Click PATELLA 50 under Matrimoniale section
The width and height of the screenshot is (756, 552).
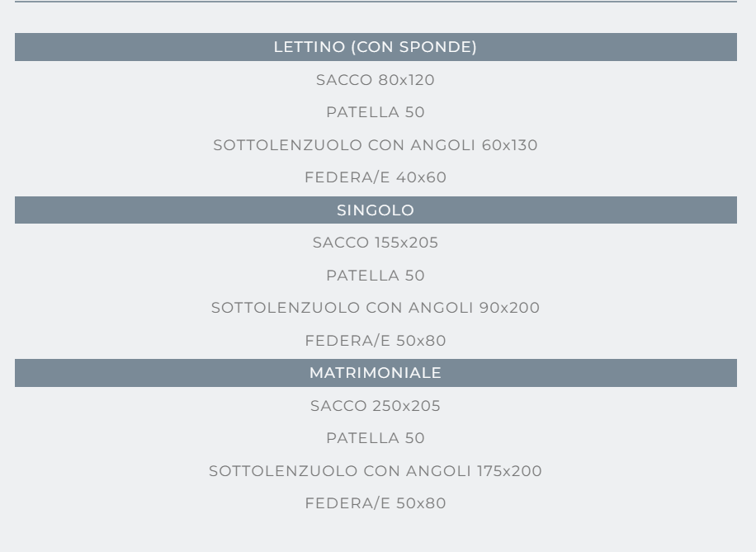point(376,438)
